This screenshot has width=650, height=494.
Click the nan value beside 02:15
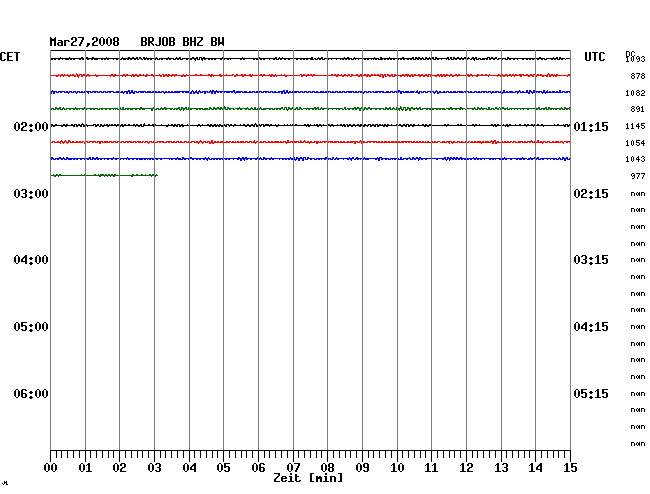click(638, 194)
